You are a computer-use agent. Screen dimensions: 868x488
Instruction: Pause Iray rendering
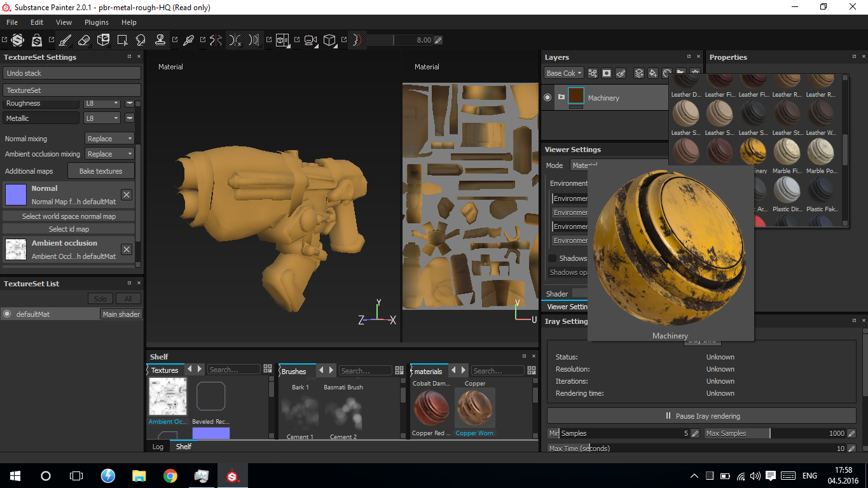pyautogui.click(x=703, y=415)
